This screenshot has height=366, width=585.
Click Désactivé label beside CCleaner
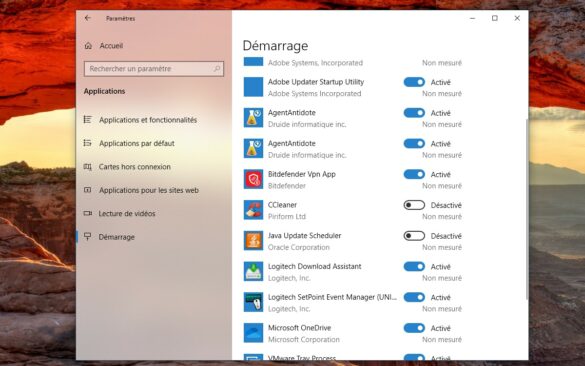pyautogui.click(x=446, y=205)
